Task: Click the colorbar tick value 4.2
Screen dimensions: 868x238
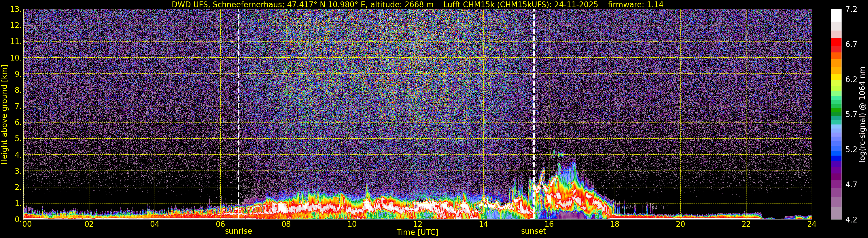Action: (x=851, y=220)
